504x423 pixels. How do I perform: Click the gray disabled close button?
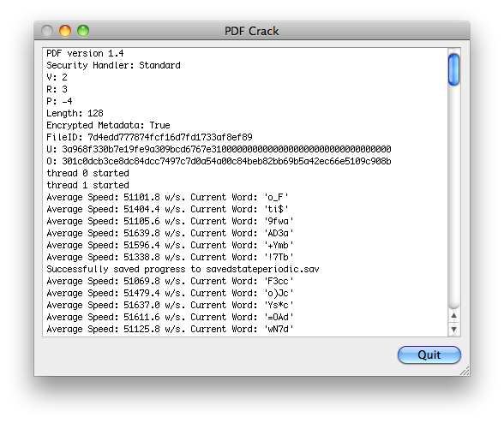pyautogui.click(x=47, y=31)
